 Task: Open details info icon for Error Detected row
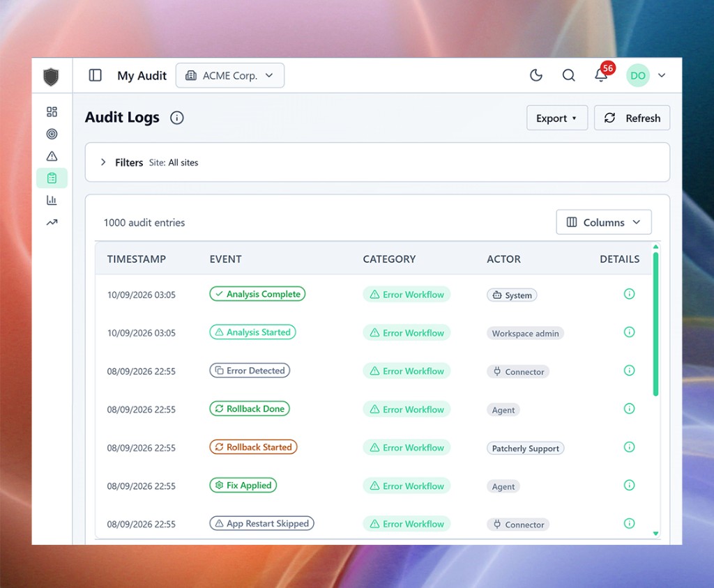click(x=629, y=371)
